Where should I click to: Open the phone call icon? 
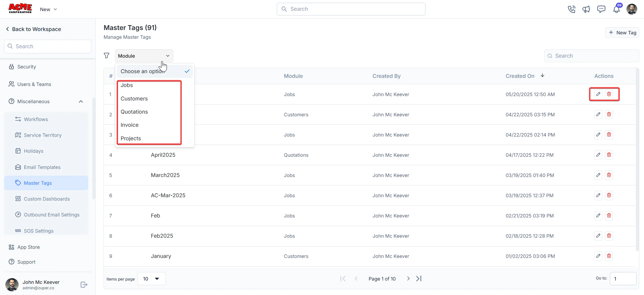pyautogui.click(x=572, y=9)
